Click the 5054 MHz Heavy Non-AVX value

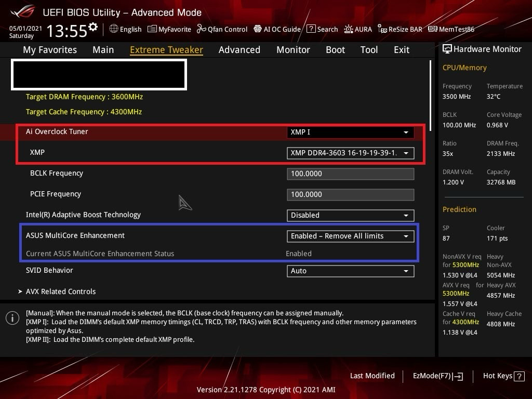click(x=501, y=275)
